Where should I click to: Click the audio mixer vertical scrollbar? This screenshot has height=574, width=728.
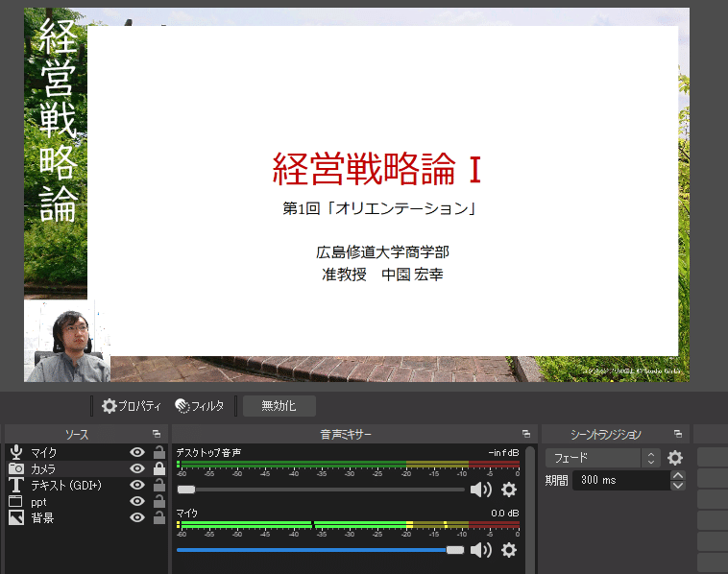531,510
